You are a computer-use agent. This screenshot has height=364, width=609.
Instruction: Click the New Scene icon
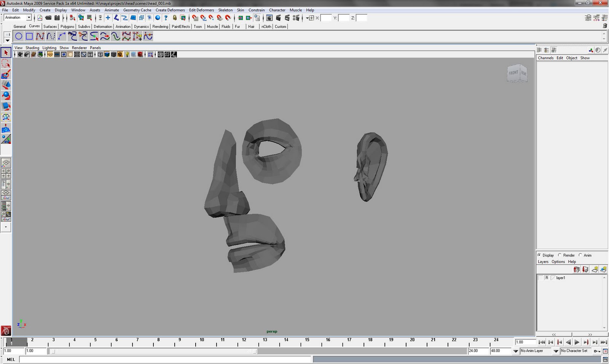[40, 18]
